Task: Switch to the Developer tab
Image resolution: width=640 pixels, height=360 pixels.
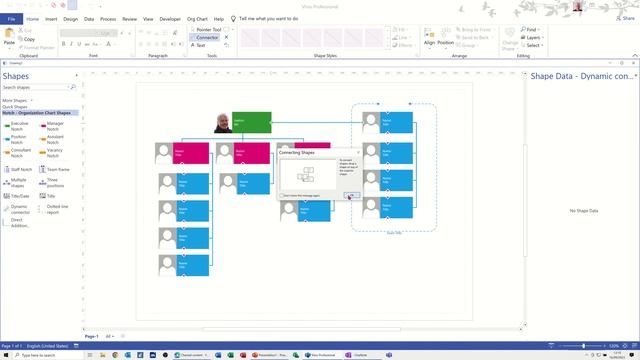Action: click(170, 19)
